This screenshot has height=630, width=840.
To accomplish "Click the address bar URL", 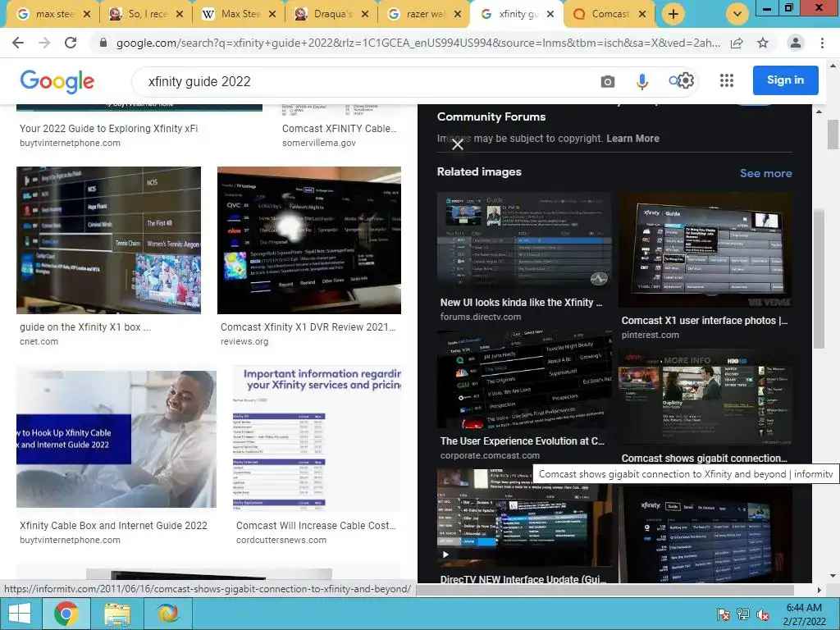I will [x=418, y=43].
